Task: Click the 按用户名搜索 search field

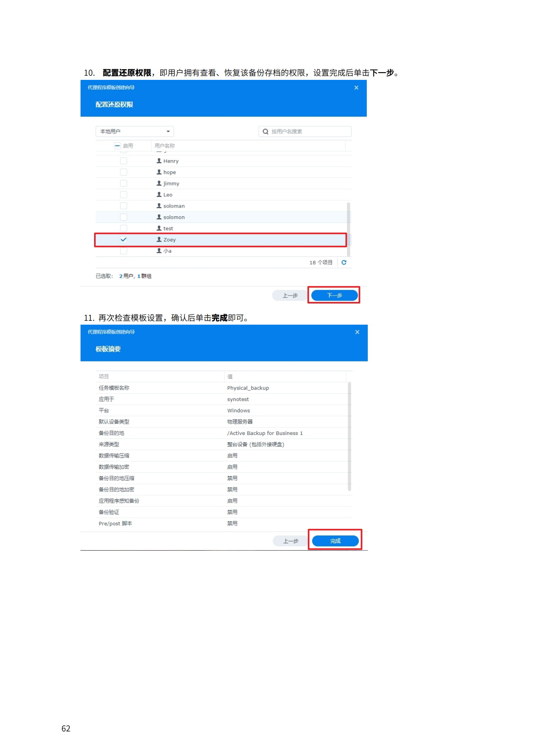Action: pyautogui.click(x=305, y=131)
